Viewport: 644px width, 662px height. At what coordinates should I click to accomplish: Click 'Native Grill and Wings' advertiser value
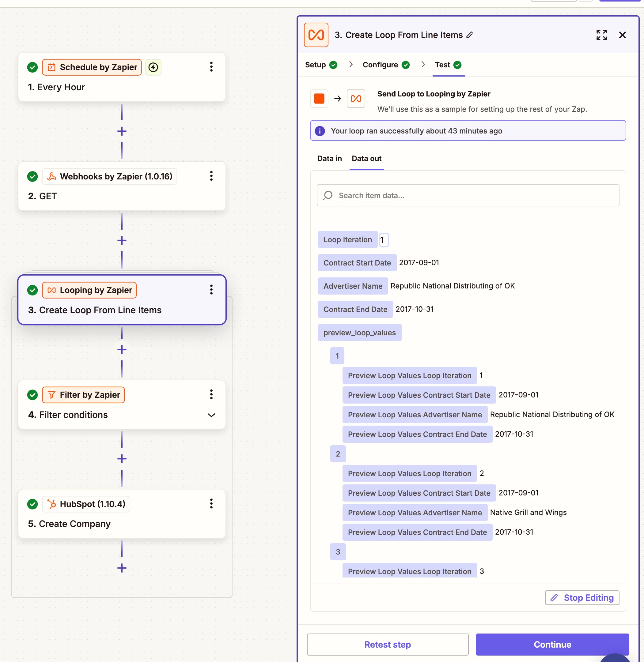528,513
